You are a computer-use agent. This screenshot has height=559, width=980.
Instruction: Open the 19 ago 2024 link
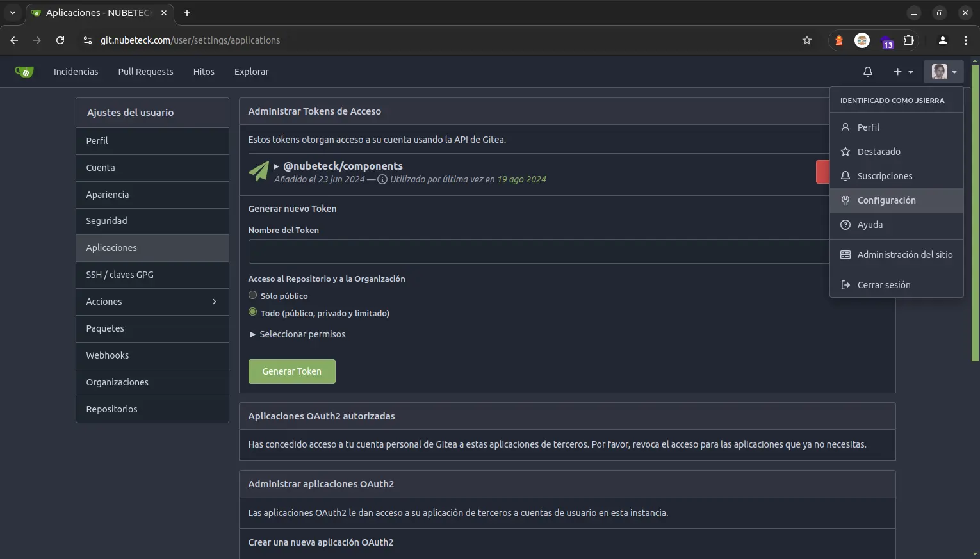point(520,179)
